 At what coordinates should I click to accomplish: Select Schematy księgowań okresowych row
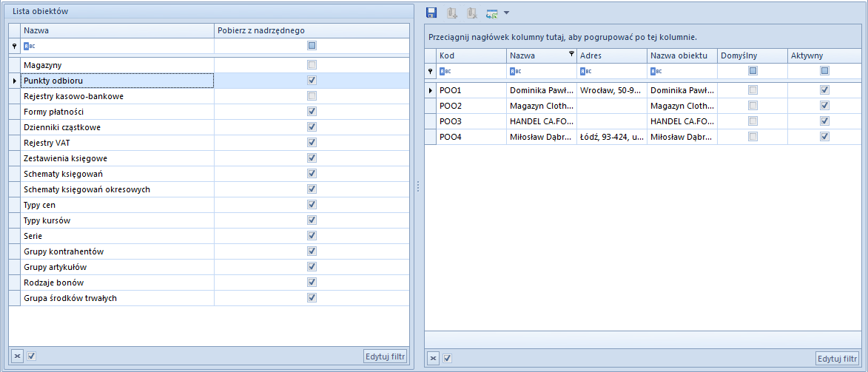pos(209,189)
